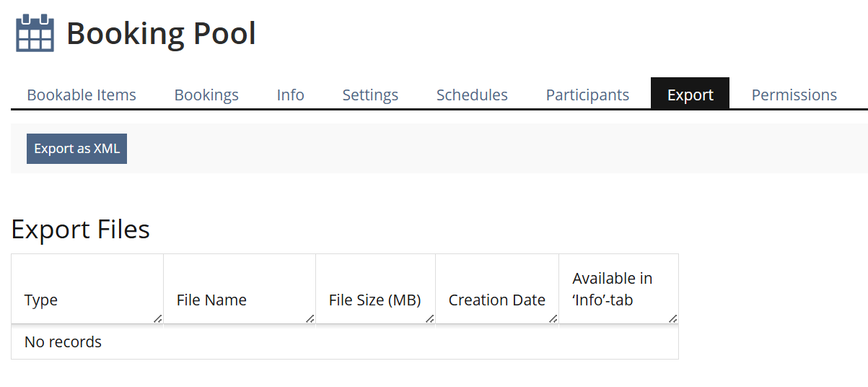Click the Available in 'Info'-tab column header

(x=612, y=289)
